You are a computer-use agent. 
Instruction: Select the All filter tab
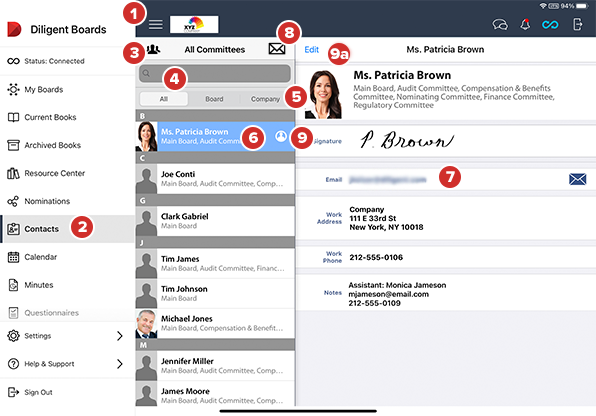coord(164,99)
